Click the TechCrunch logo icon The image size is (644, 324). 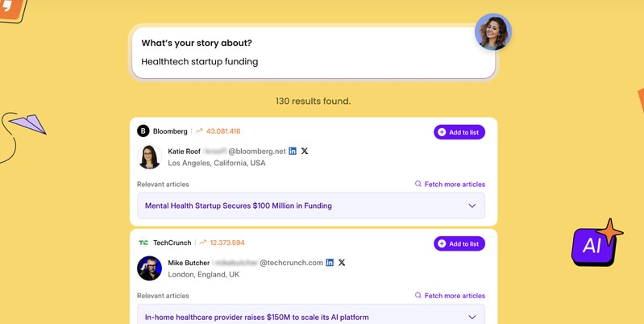143,243
